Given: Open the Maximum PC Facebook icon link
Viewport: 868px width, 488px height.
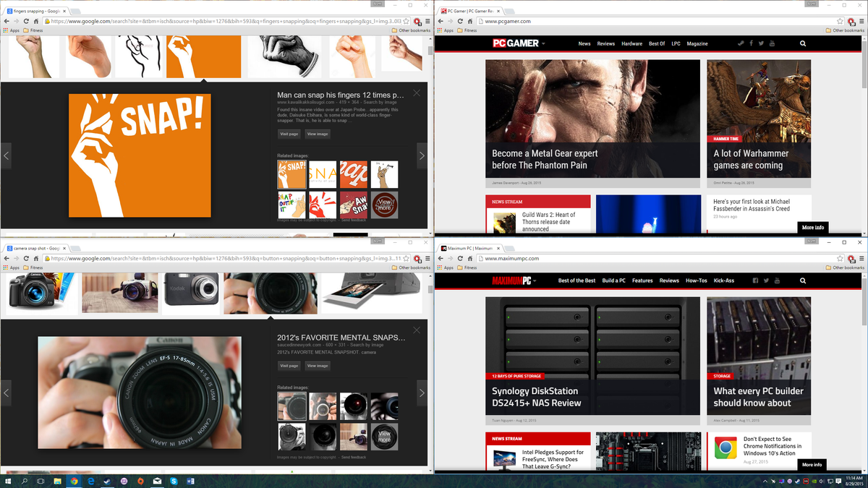Looking at the screenshot, I should click(x=755, y=281).
